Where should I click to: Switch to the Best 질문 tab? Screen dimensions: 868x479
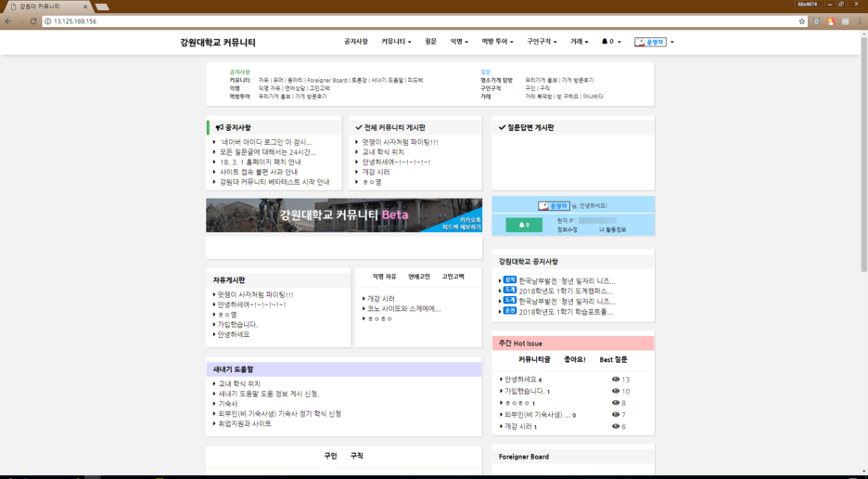(x=613, y=360)
